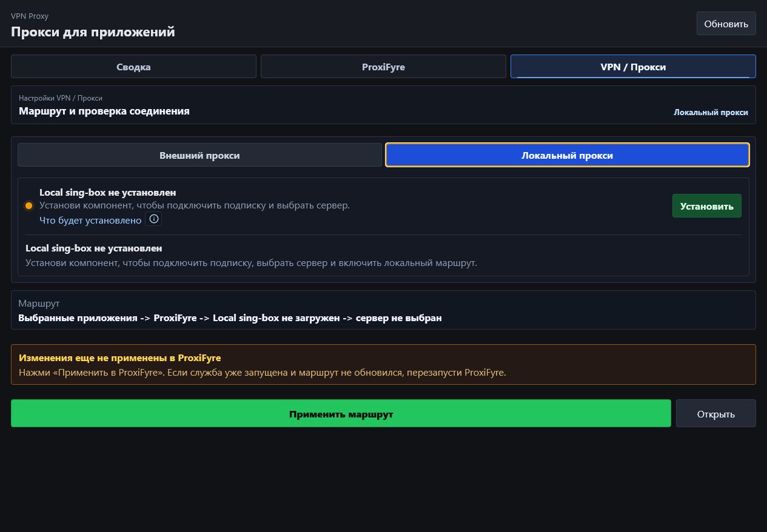
Task: Click "Маршрут и проверка соединения" heading
Action: (104, 111)
